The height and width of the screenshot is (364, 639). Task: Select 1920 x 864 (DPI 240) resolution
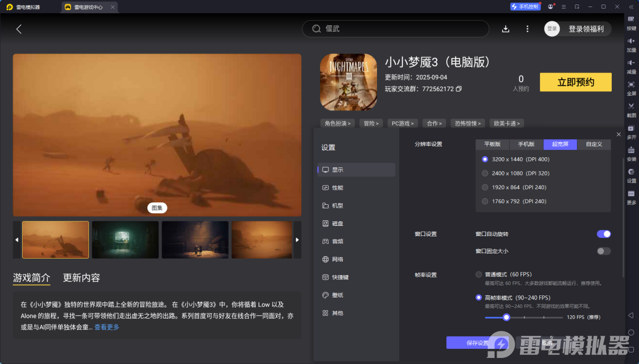click(x=485, y=188)
